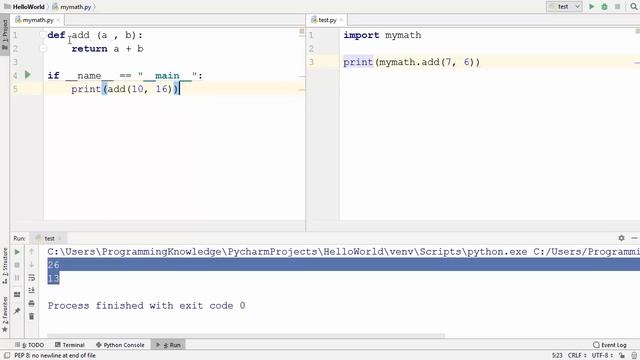Click the inspector hector icon in status bar
640x360 pixels.
[x=634, y=356]
